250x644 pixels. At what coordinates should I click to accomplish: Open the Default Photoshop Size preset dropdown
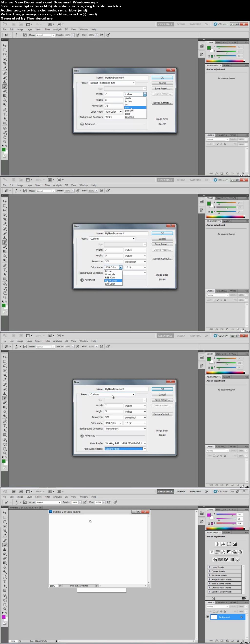(112, 83)
